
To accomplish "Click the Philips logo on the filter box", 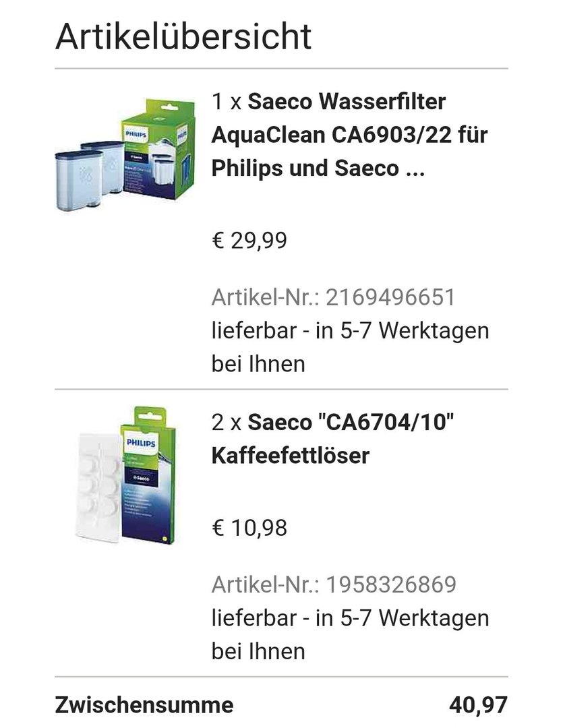I will [x=136, y=134].
